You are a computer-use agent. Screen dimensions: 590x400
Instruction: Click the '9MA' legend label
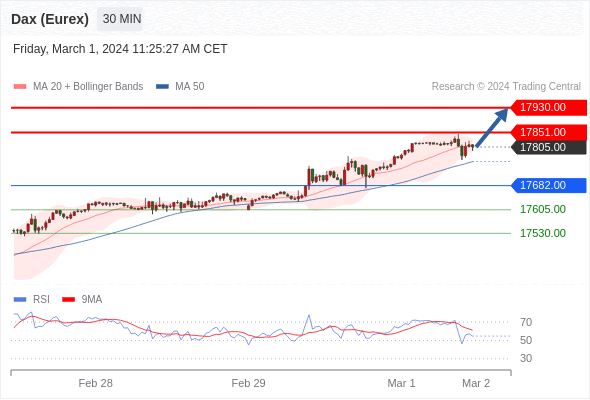pos(92,300)
